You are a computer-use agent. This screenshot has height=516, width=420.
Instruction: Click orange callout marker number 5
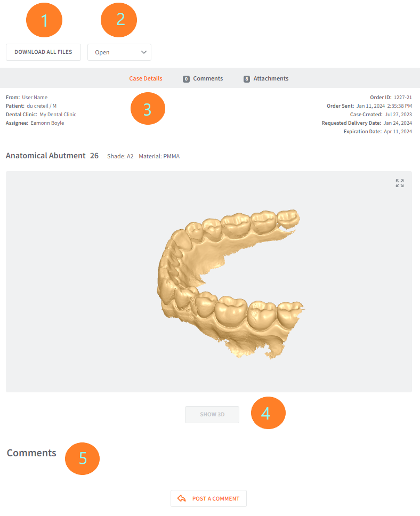click(x=82, y=459)
